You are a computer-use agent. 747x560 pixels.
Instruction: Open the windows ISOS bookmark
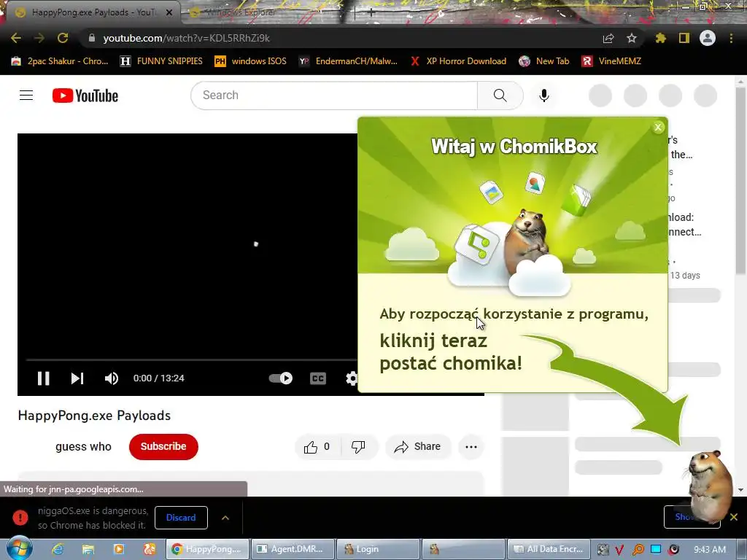coord(251,61)
